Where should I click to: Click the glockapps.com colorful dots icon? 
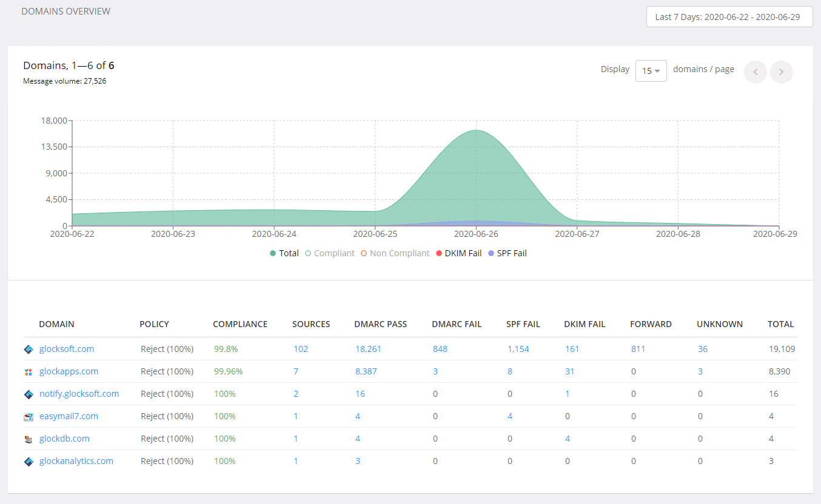[x=27, y=371]
